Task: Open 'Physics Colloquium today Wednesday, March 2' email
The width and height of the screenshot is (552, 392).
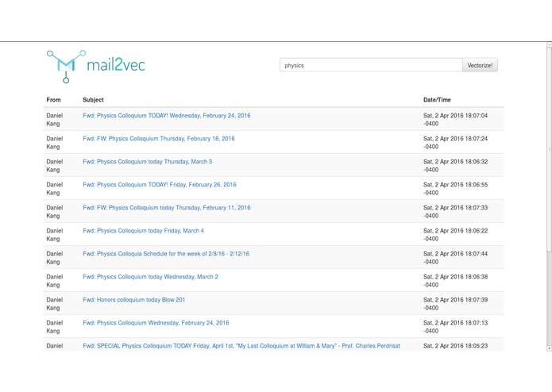Action: pyautogui.click(x=150, y=277)
